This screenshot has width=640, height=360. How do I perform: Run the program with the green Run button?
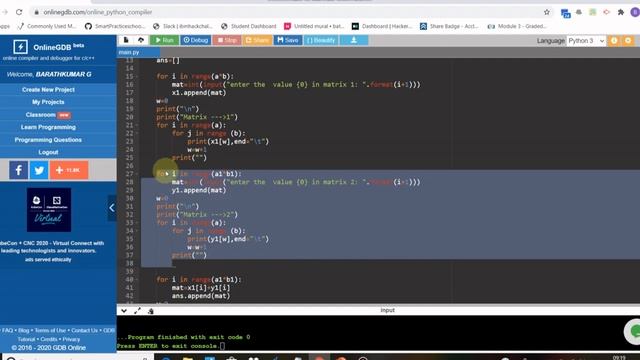click(164, 40)
